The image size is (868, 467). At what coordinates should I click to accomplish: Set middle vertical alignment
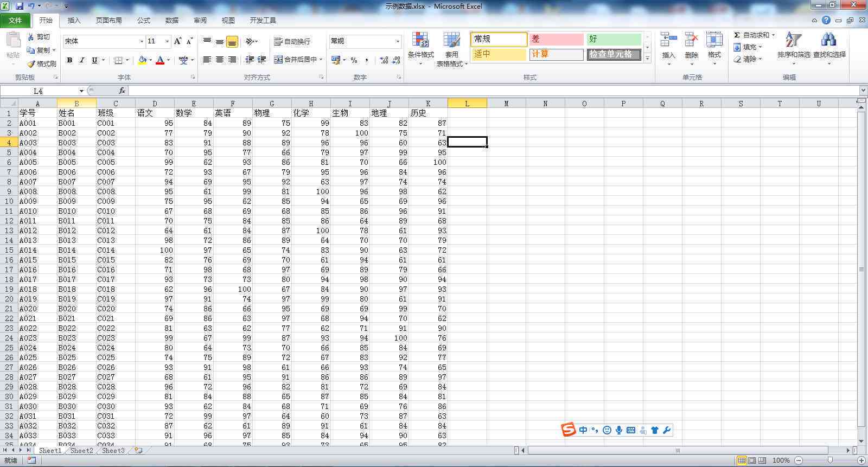(x=220, y=41)
